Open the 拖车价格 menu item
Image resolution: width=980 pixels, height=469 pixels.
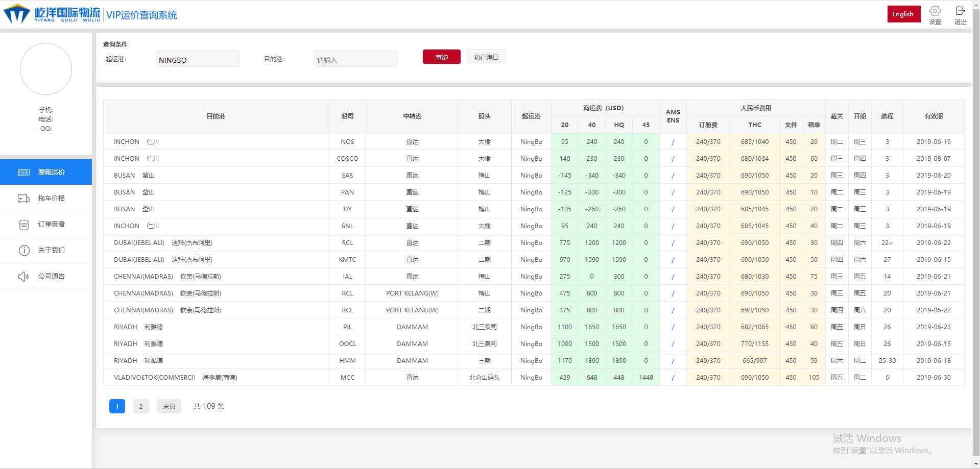[51, 199]
